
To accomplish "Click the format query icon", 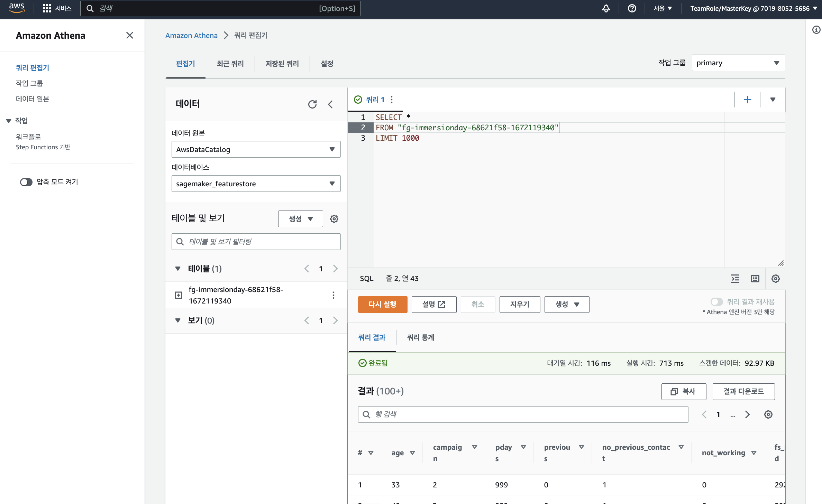I will (735, 279).
